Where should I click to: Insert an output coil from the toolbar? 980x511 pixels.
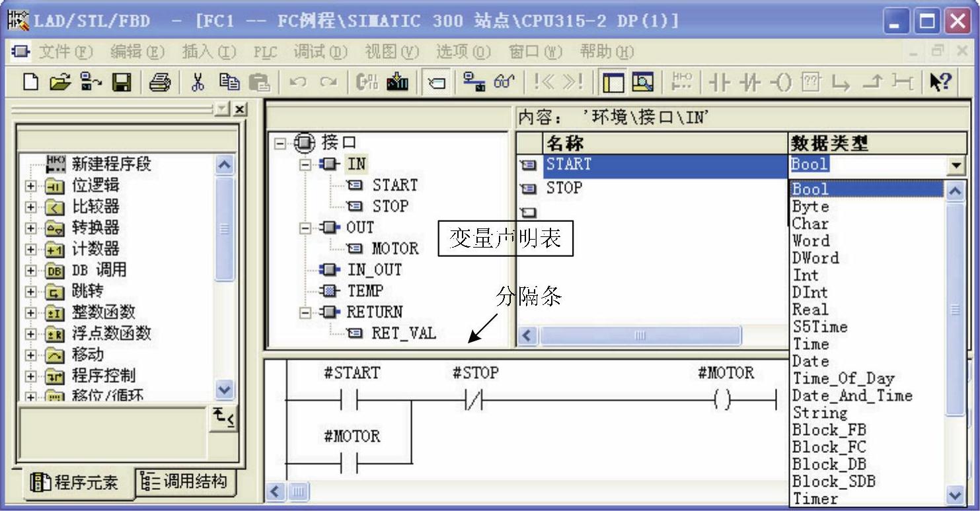[x=780, y=82]
